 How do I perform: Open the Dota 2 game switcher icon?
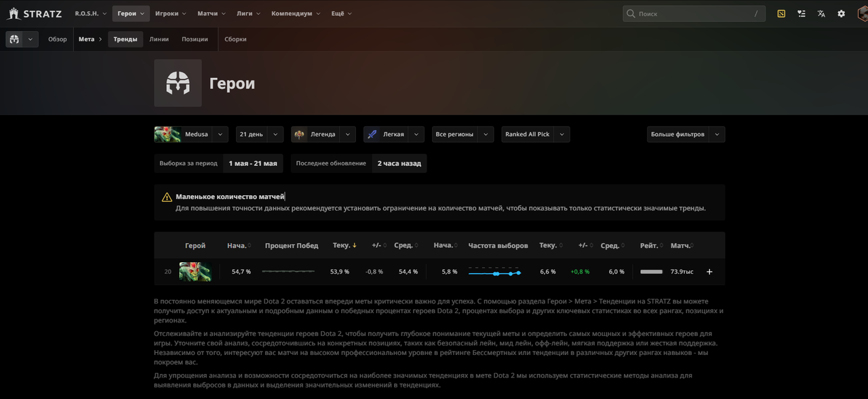781,14
